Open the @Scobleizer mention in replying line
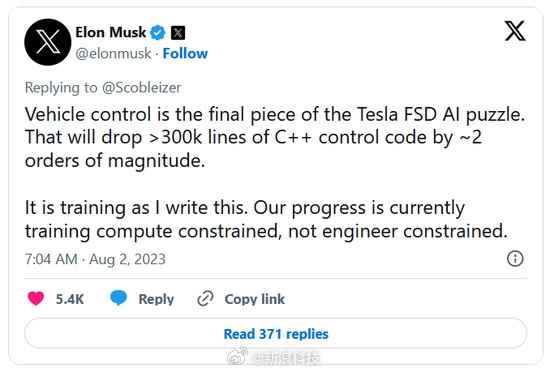The height and width of the screenshot is (372, 550). point(141,88)
